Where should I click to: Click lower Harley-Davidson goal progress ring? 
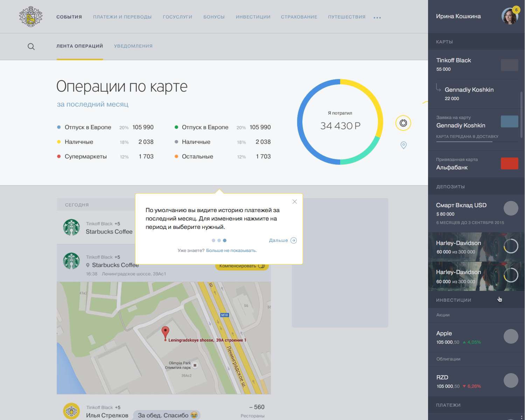(511, 275)
